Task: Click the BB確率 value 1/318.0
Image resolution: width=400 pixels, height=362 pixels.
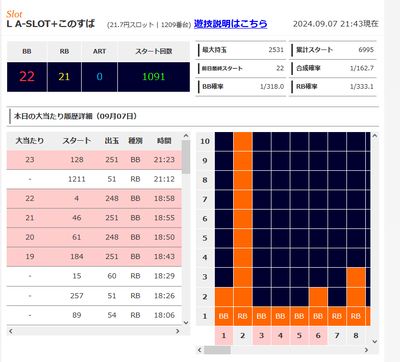Action: (x=272, y=86)
